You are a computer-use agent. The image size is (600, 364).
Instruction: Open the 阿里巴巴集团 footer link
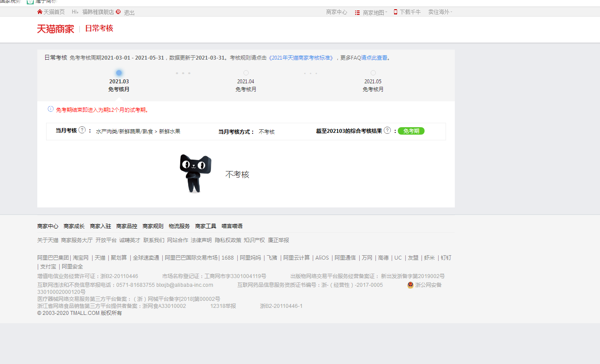click(53, 258)
